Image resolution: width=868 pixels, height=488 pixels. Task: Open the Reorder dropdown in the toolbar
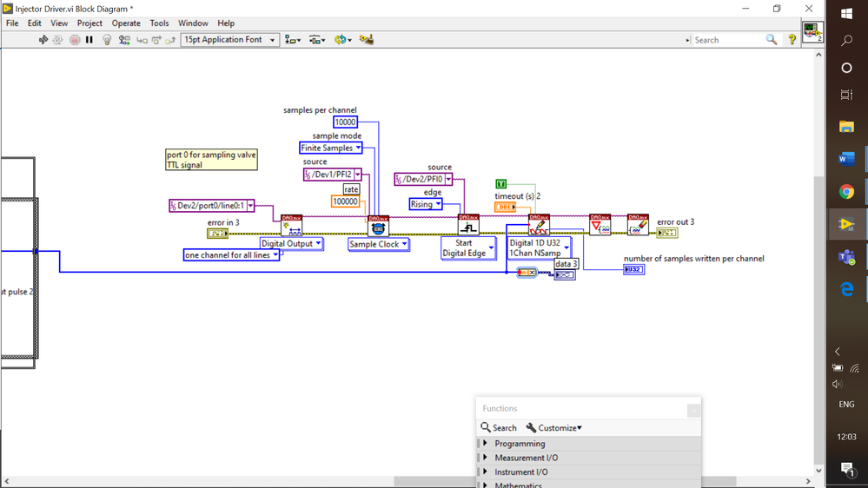click(342, 40)
